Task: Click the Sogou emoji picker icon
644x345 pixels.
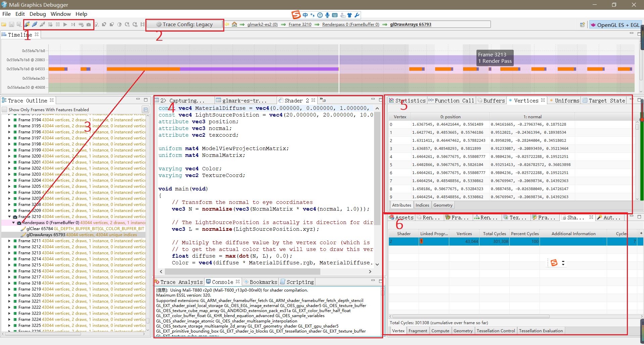Action: click(320, 15)
